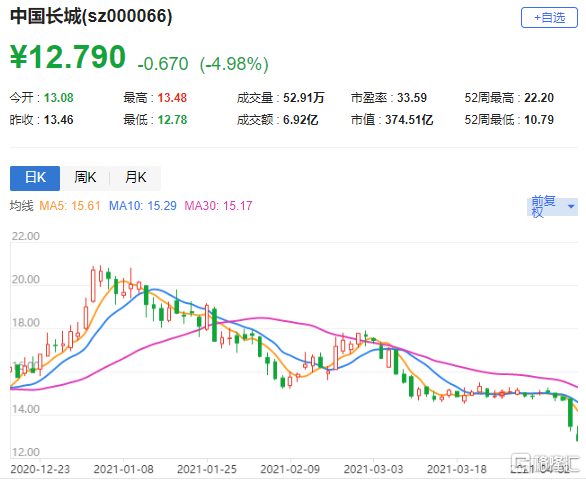This screenshot has height=480, width=586.
Task: Click the 最高 value 13.48
Action: point(172,98)
